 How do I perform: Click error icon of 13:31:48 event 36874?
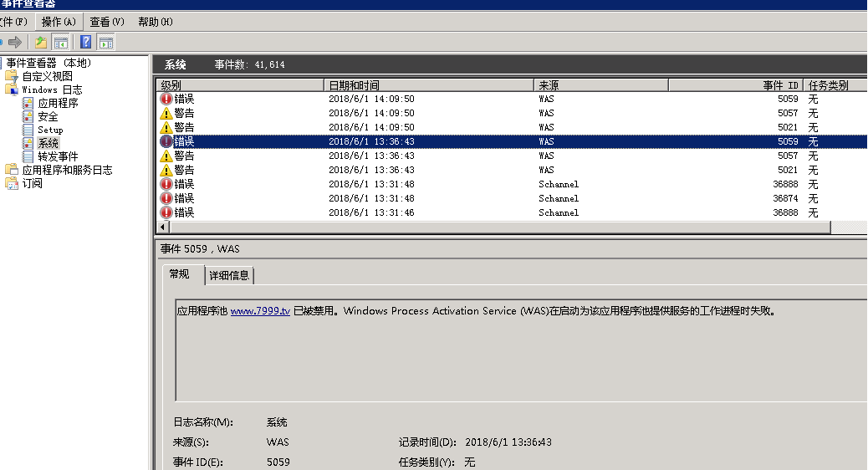click(x=166, y=198)
